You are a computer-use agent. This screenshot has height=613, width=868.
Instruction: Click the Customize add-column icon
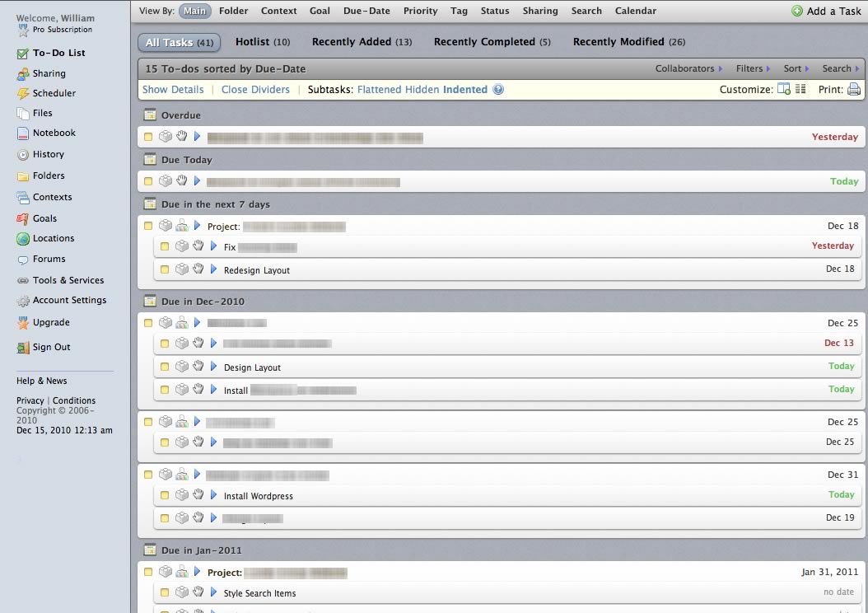coord(783,90)
